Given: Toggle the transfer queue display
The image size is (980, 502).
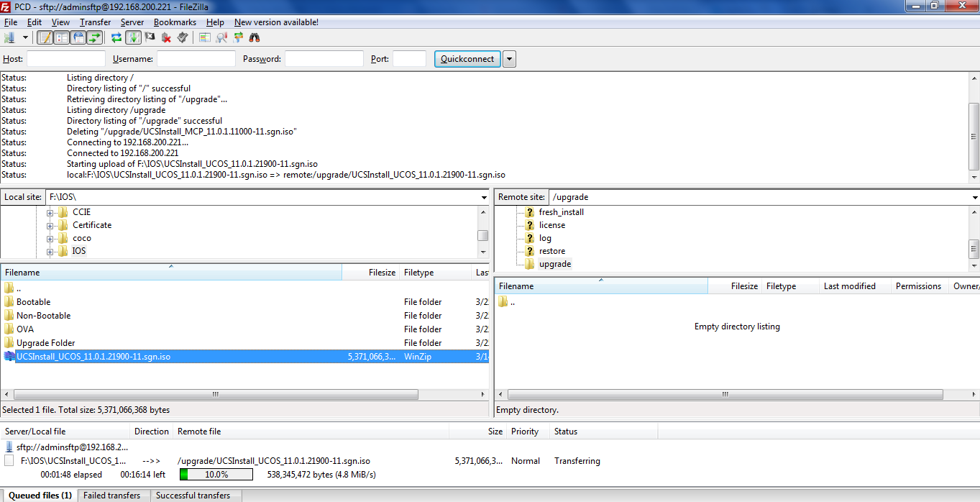Looking at the screenshot, I should pyautogui.click(x=93, y=37).
